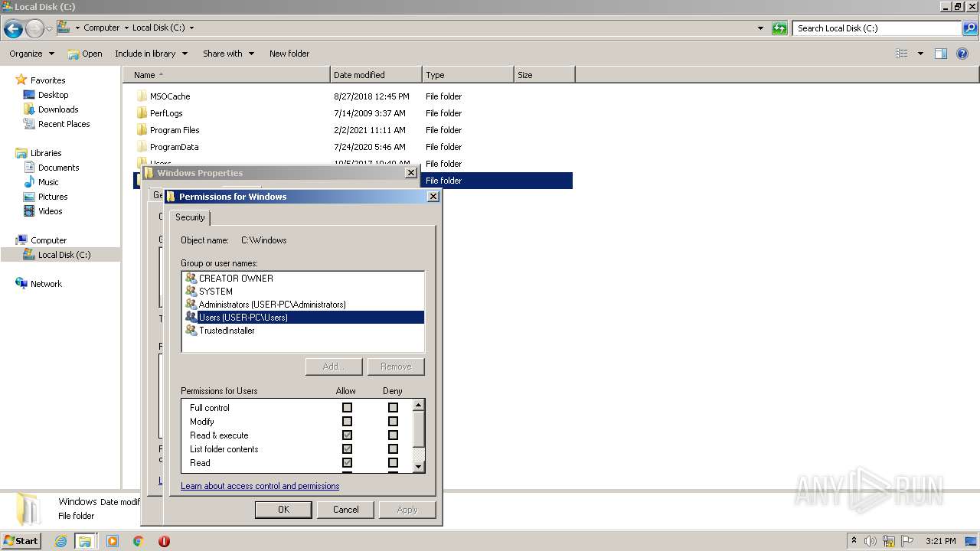Open recent pages dropdown arrow
This screenshot has height=551, width=980.
click(x=49, y=29)
